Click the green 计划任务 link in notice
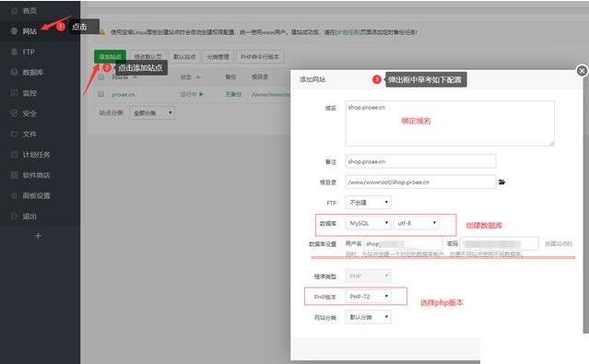The height and width of the screenshot is (364, 589). 348,32
